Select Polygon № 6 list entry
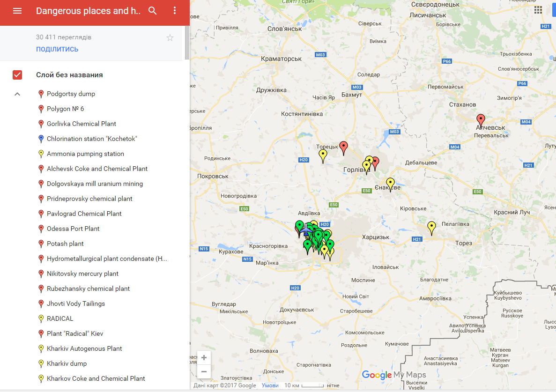This screenshot has width=556, height=392. tap(65, 109)
